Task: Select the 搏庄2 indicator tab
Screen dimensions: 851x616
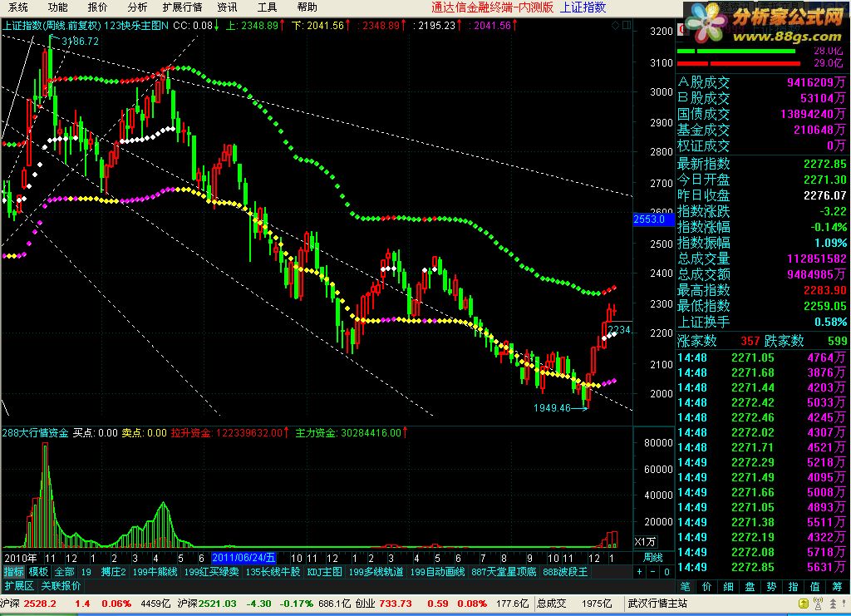Action: [x=113, y=571]
